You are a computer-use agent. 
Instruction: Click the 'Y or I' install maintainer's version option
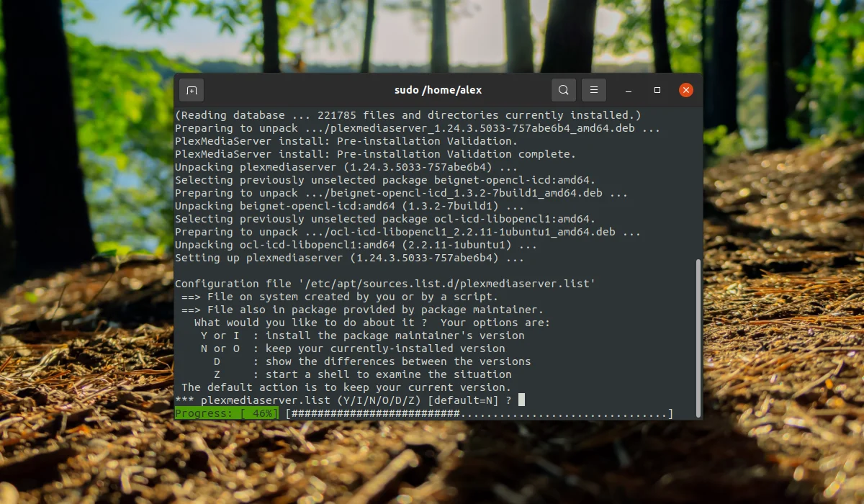[x=362, y=336]
